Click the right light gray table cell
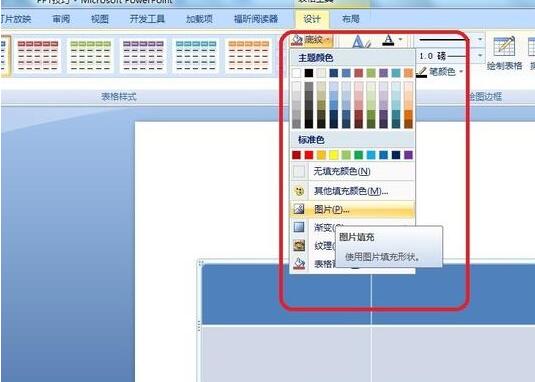This screenshot has width=535, height=382. point(453,354)
